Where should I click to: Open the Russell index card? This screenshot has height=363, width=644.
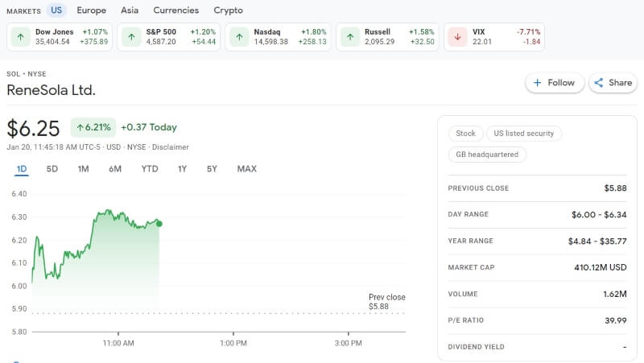[387, 37]
